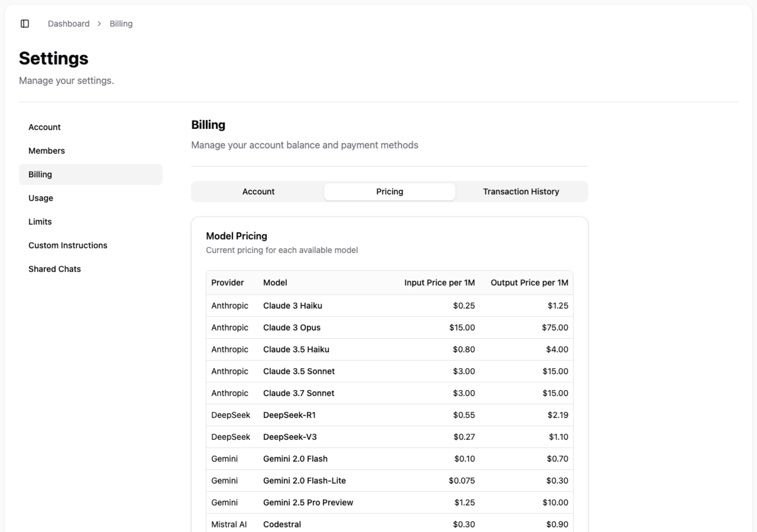Screen dimensions: 757x532
Task: Click Input Price per 1M header
Action: tap(440, 283)
